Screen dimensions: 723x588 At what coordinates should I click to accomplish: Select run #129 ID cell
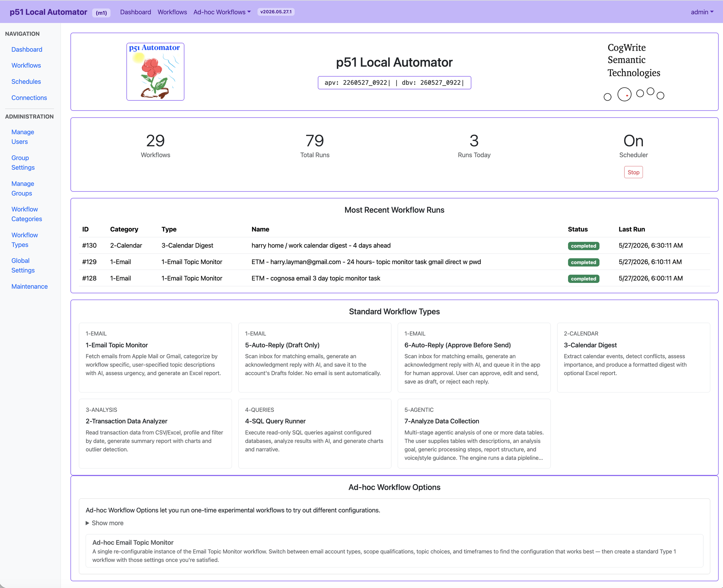[x=89, y=262]
